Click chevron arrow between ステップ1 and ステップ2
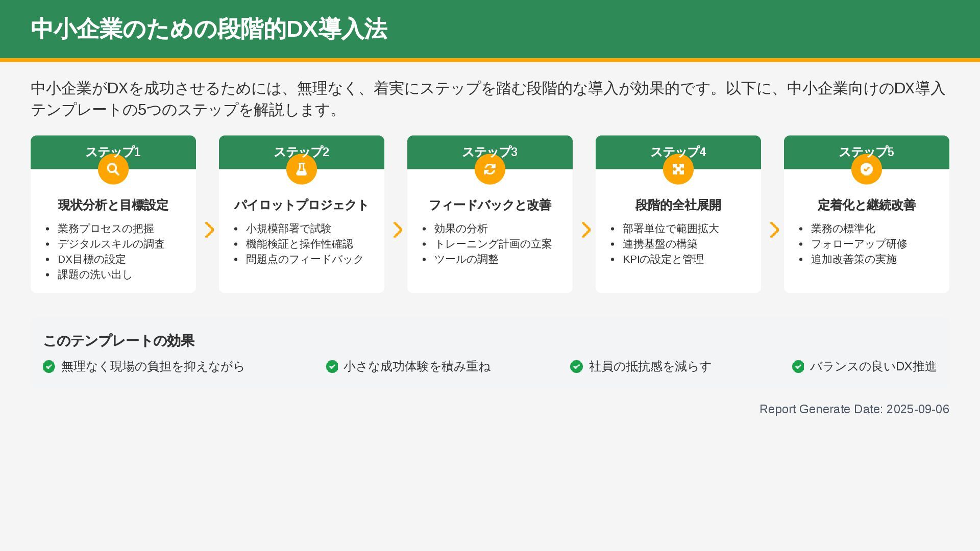This screenshot has width=980, height=551. (209, 230)
